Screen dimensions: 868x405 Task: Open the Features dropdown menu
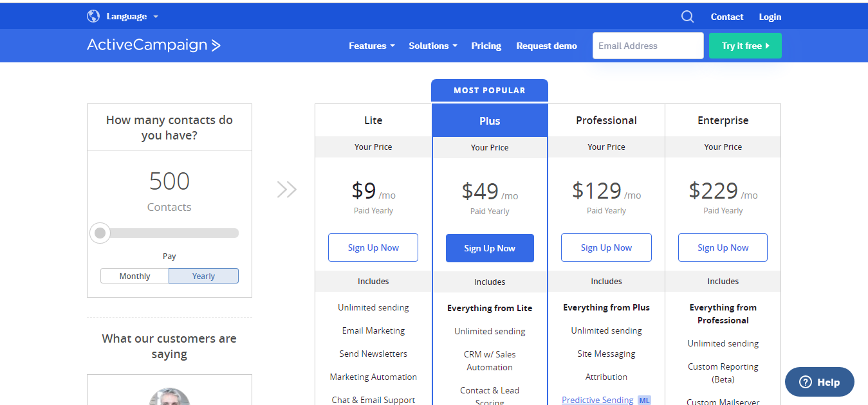coord(371,46)
